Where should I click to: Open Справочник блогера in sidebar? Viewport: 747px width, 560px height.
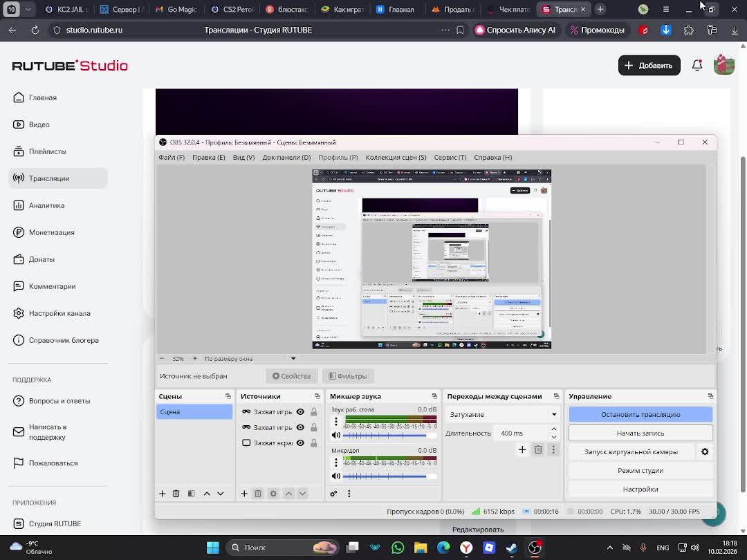click(x=56, y=340)
